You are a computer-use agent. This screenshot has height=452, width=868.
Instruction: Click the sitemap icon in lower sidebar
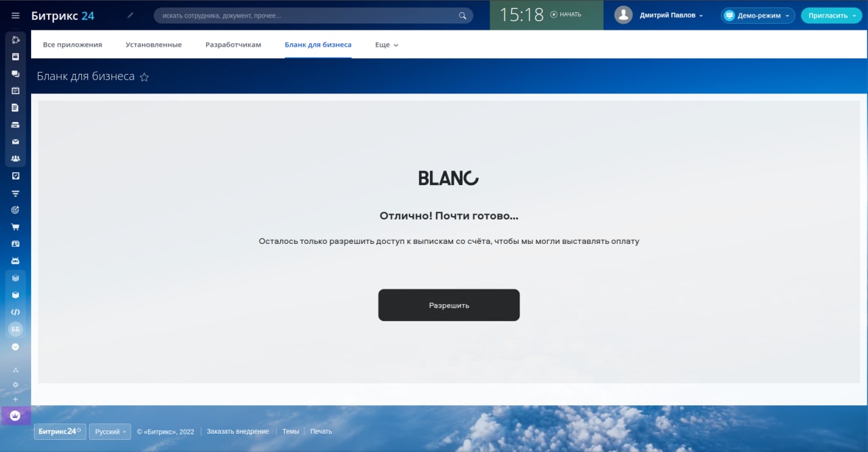click(x=16, y=370)
